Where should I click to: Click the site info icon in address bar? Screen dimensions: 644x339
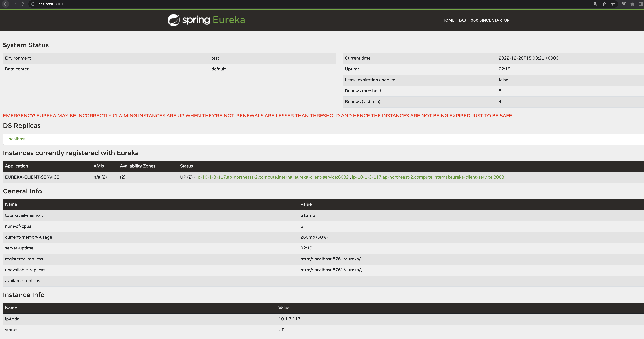(33, 4)
